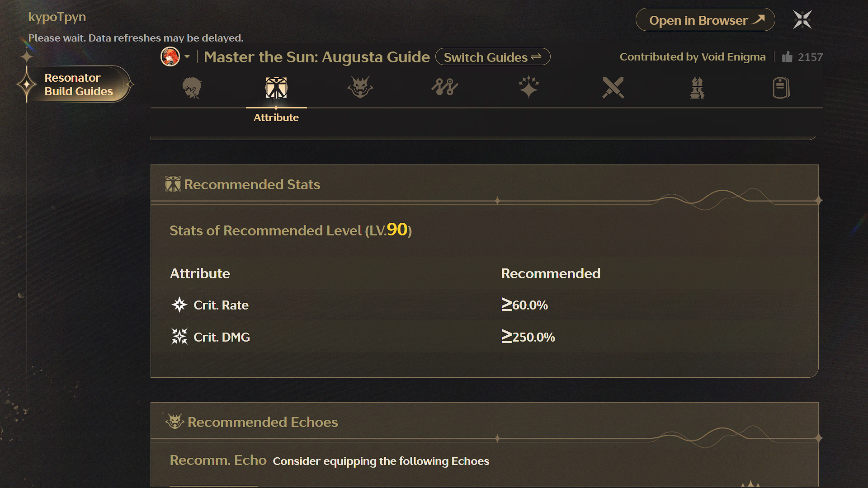This screenshot has height=488, width=868.
Task: Close the guide panel with X
Action: (802, 20)
